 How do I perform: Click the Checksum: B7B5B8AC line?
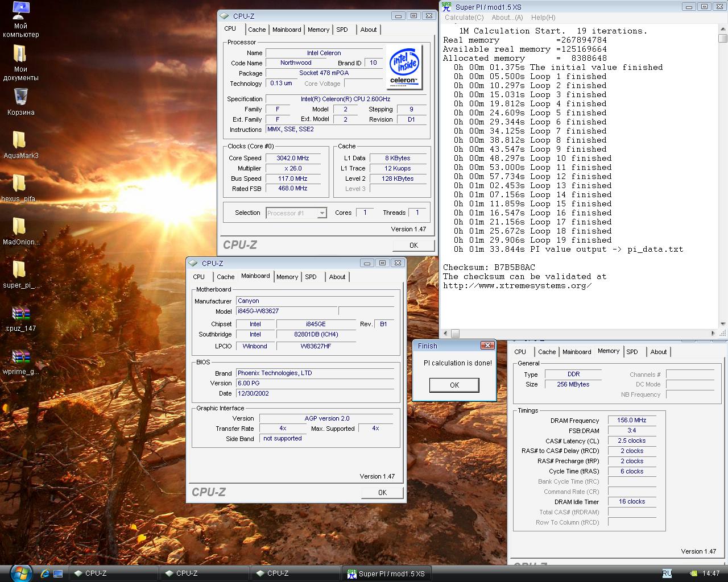pyautogui.click(x=489, y=267)
